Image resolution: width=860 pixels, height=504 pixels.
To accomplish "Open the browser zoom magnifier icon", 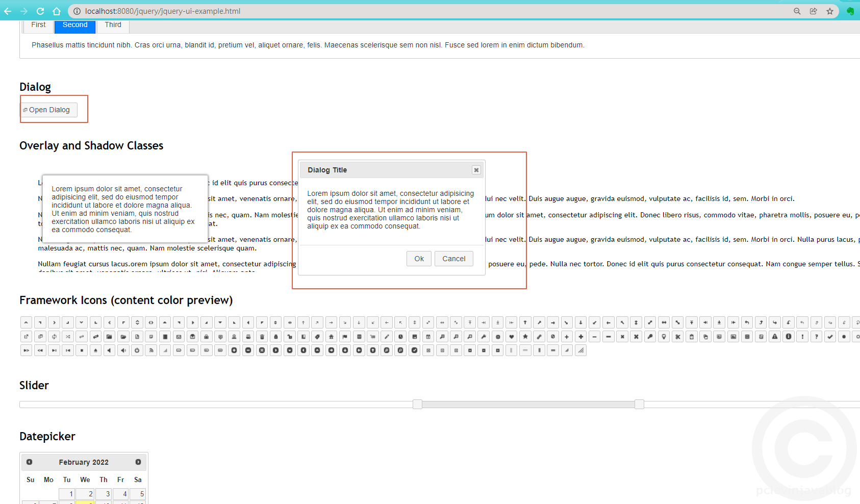I will pos(797,11).
